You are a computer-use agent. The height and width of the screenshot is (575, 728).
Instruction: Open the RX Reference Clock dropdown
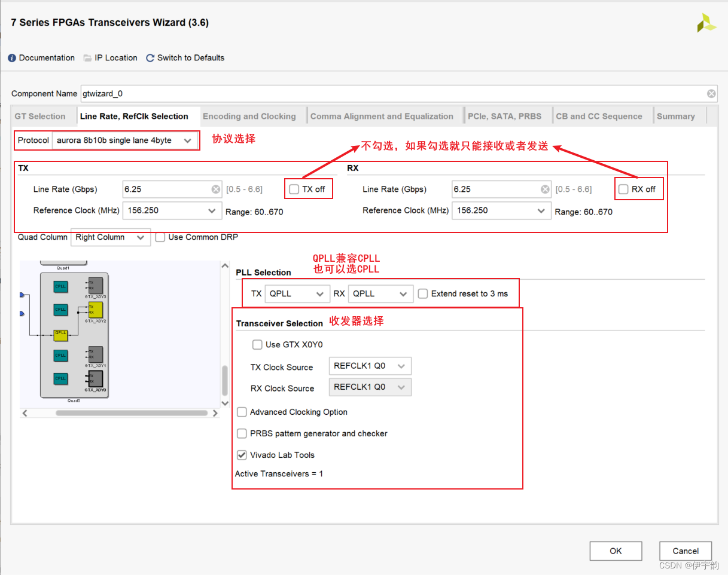(x=501, y=210)
